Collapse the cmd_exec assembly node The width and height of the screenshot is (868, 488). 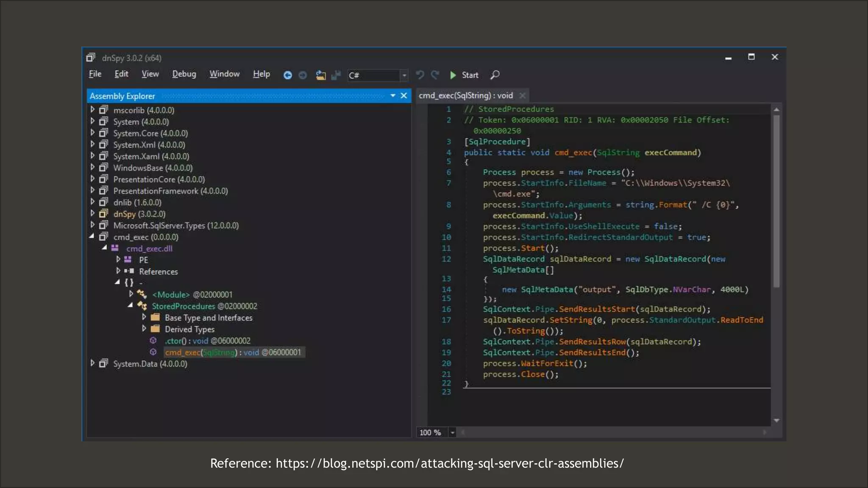tap(92, 237)
